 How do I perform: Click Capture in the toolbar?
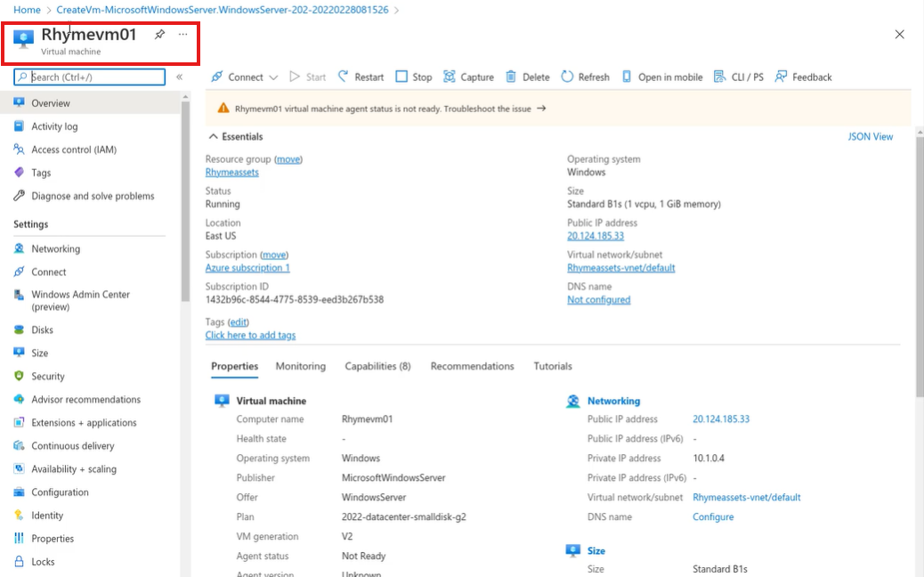tap(468, 77)
